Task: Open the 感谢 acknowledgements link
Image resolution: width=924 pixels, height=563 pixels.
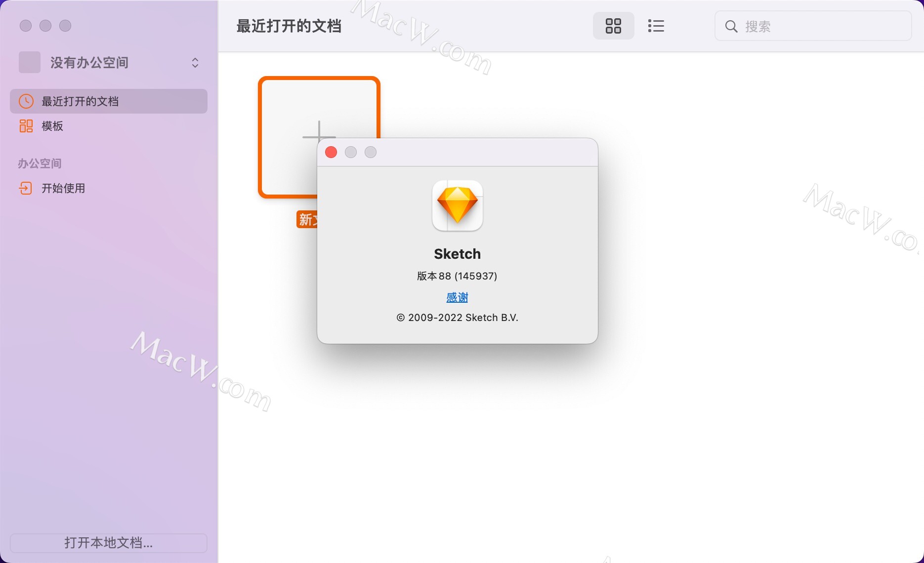Action: [x=457, y=297]
